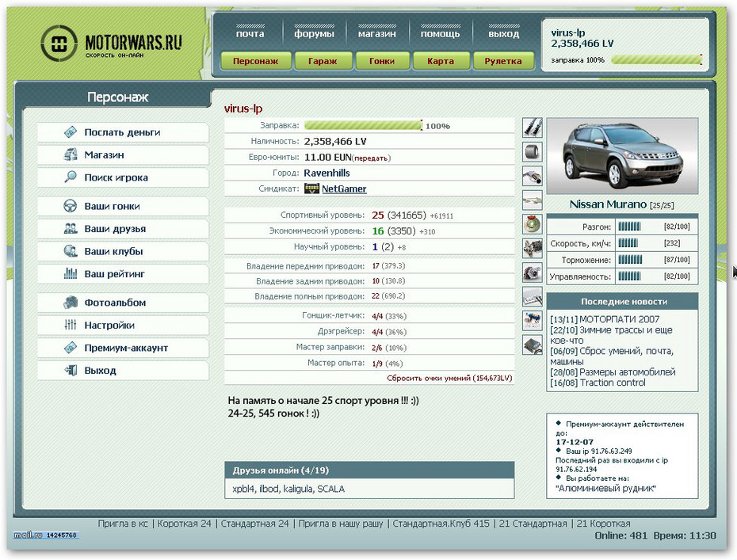Open the Ваш рейтинг sidebar link
Screen dimensions: 737x560
click(x=123, y=274)
